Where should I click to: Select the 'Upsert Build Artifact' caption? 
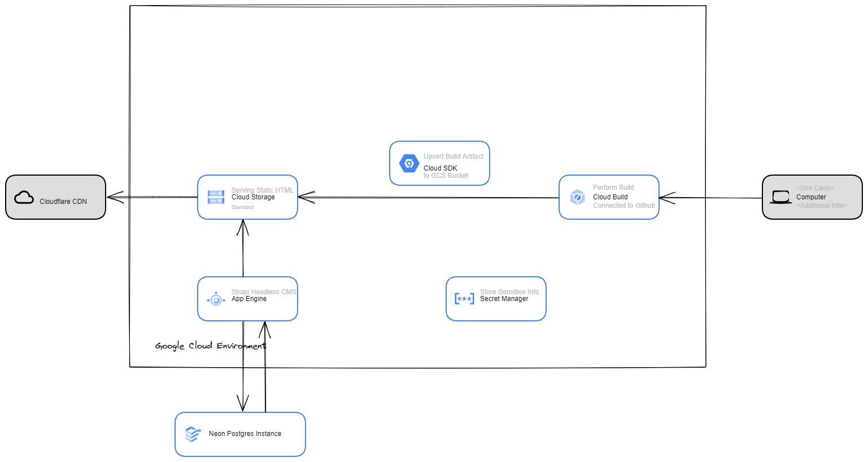tap(453, 156)
